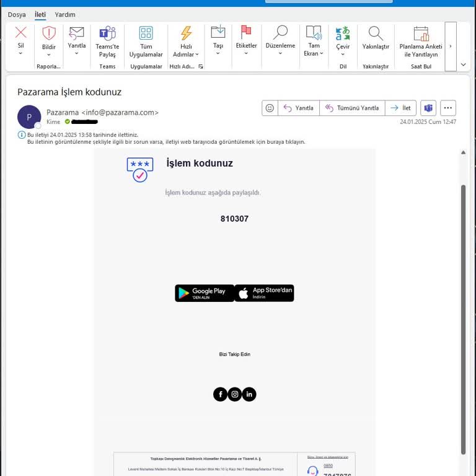
Task: Click the Etiketler red flag icon
Action: (246, 32)
